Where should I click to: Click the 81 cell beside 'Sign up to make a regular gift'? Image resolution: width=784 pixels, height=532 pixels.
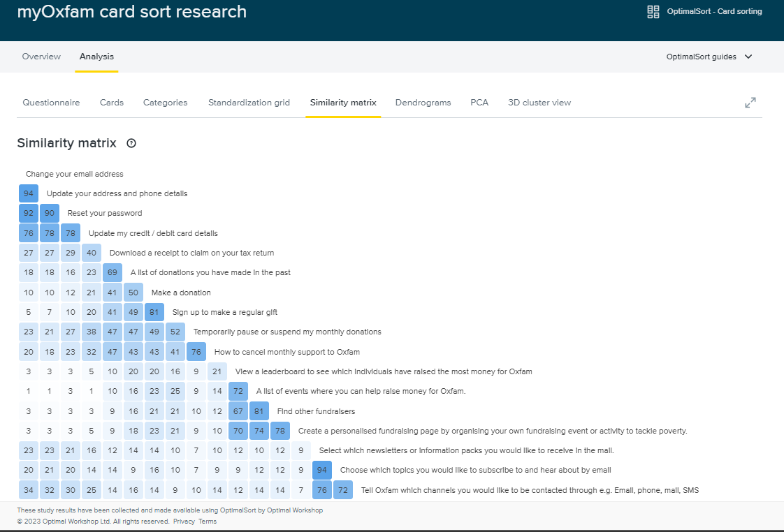point(154,312)
